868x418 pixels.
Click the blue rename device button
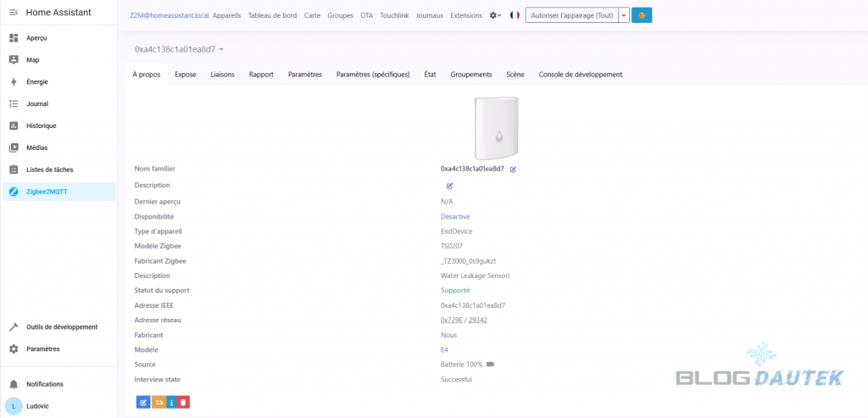[142, 402]
